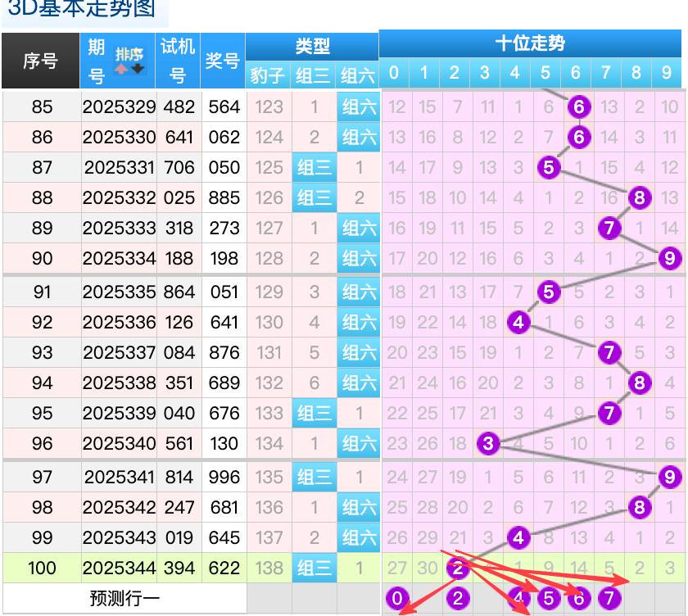Select trial number 394
The height and width of the screenshot is (616, 688).
point(179,568)
